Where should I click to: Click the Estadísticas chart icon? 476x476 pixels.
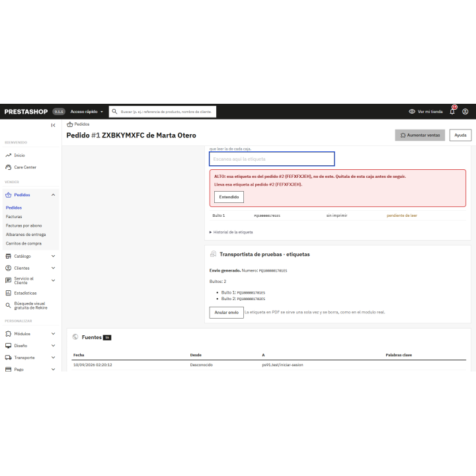click(9, 294)
